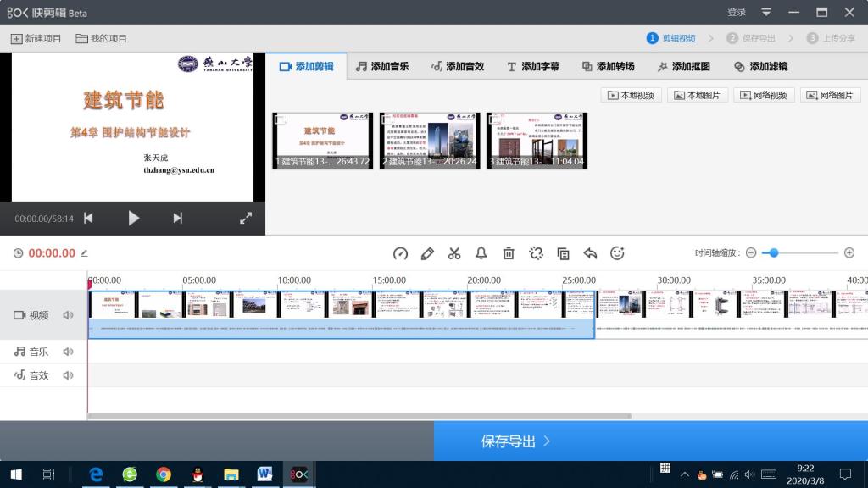The width and height of the screenshot is (868, 488).
Task: Open the title bar dropdown menu arrow
Action: coord(766,12)
